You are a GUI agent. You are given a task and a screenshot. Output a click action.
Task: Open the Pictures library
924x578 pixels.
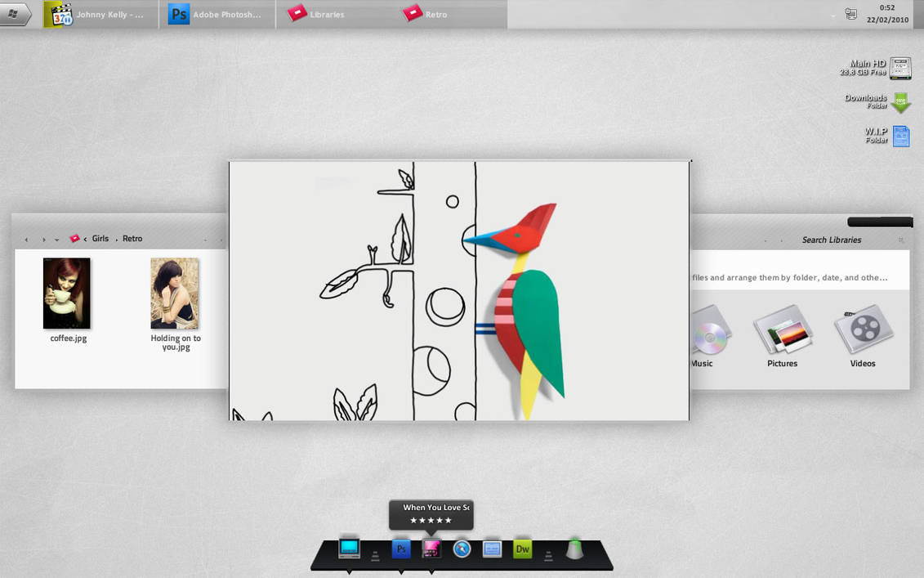click(783, 336)
